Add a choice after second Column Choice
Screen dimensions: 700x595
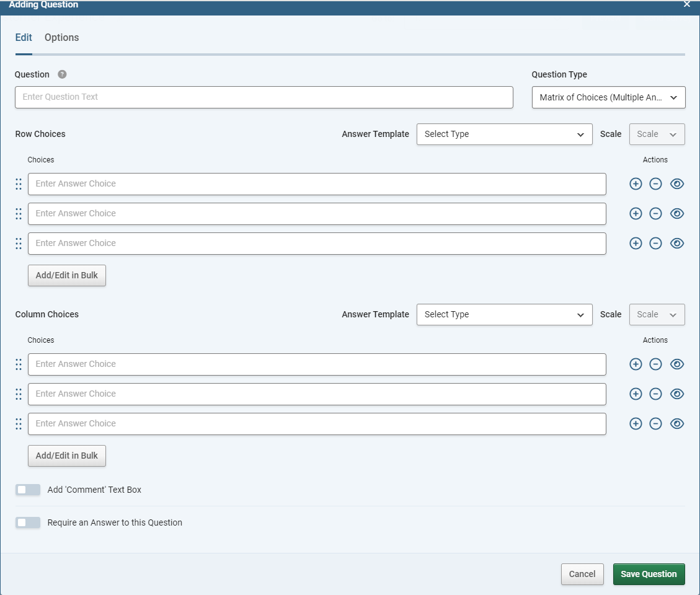click(636, 394)
